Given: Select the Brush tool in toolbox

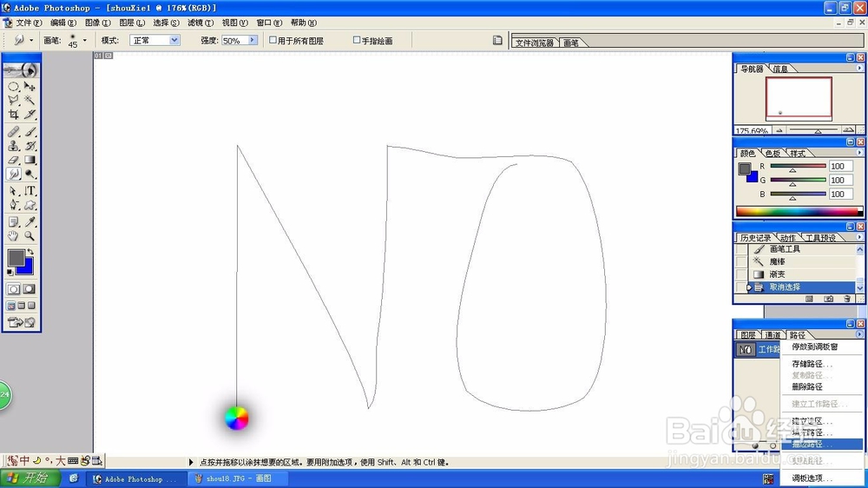Looking at the screenshot, I should [x=30, y=132].
